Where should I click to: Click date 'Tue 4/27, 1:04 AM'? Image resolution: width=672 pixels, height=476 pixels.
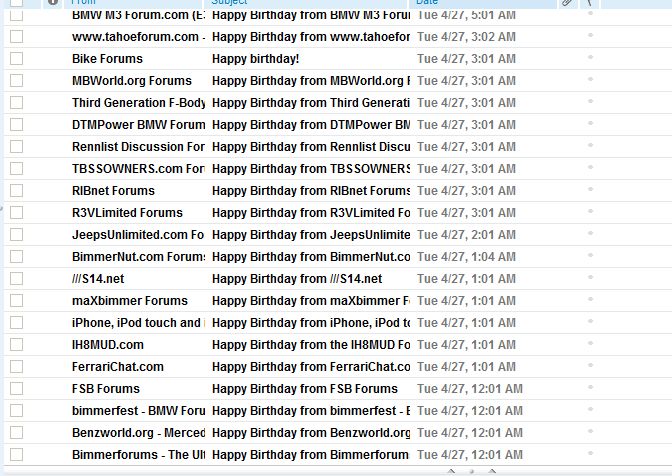tap(466, 257)
